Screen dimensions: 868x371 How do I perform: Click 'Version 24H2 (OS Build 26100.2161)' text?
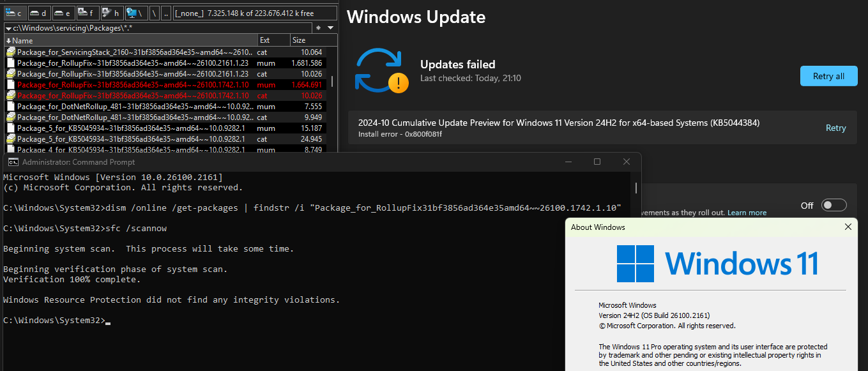pyautogui.click(x=654, y=315)
